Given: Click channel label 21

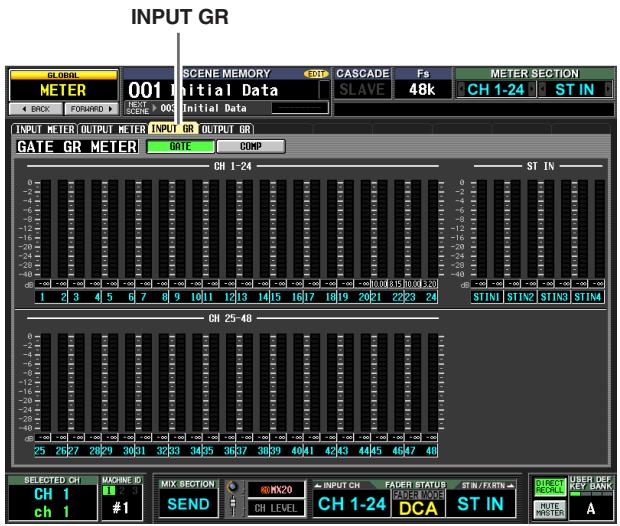Looking at the screenshot, I should (x=376, y=297).
